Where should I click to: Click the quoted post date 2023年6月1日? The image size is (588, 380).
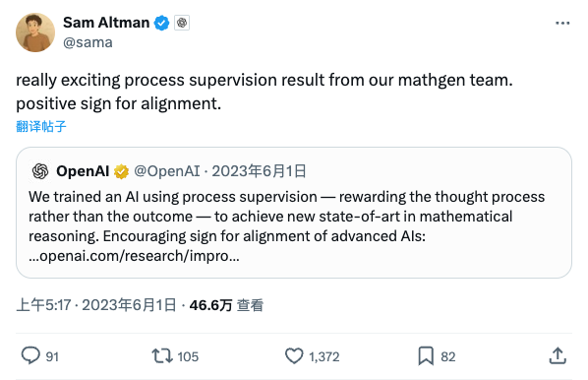[x=260, y=171]
